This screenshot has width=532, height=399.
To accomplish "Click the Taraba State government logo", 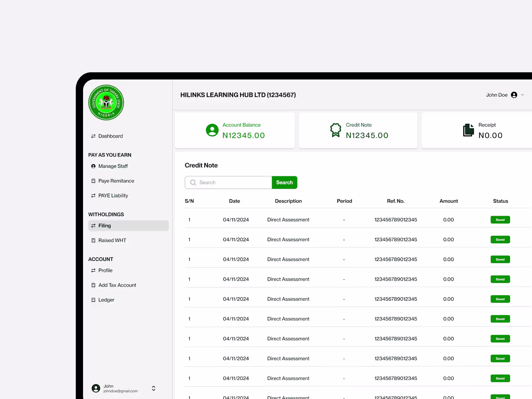I will coord(106,102).
